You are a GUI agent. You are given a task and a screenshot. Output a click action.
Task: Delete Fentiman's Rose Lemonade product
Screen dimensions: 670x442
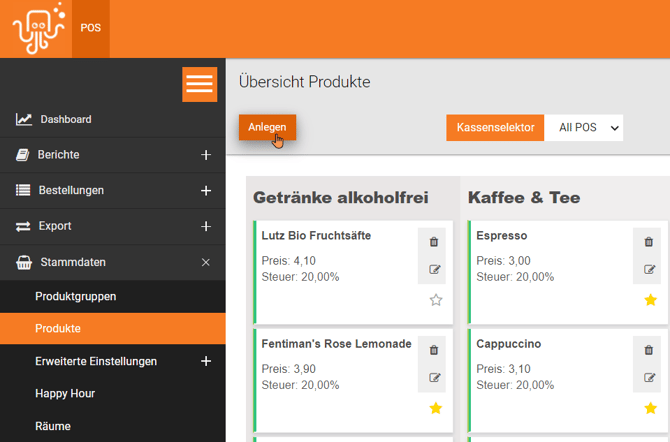point(433,350)
